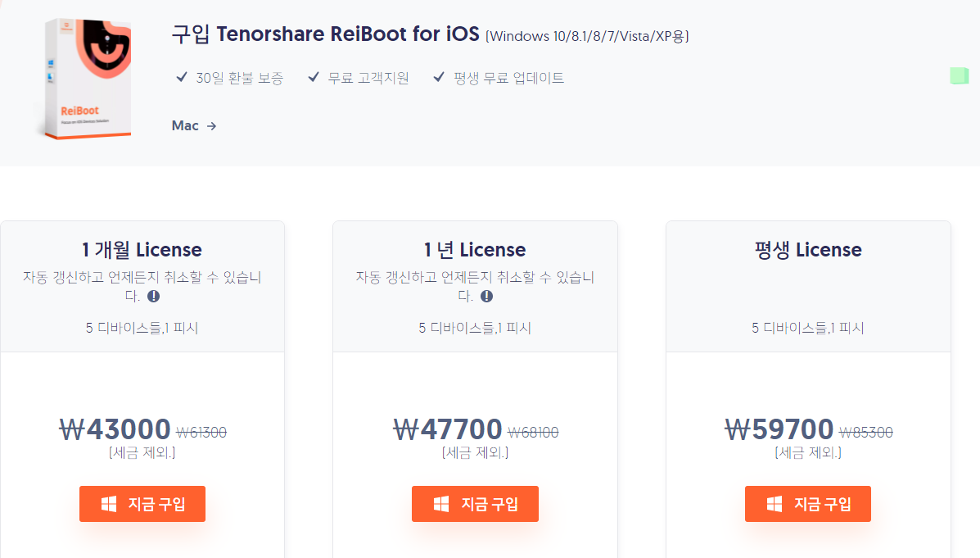980x558 pixels.
Task: Select the 평생 License heading
Action: (x=808, y=250)
